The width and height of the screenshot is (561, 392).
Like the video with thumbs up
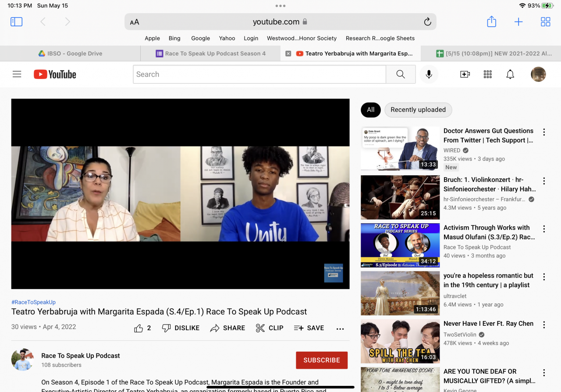pos(139,328)
